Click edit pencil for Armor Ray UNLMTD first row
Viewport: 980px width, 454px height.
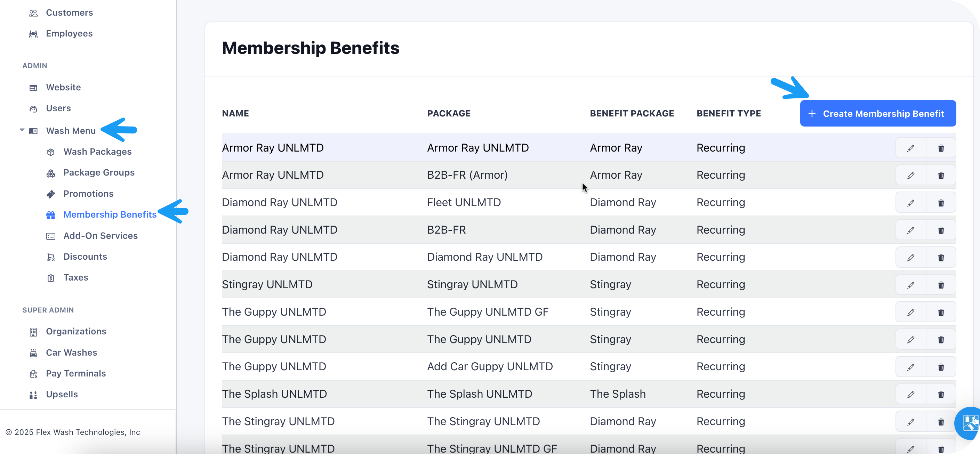point(910,148)
